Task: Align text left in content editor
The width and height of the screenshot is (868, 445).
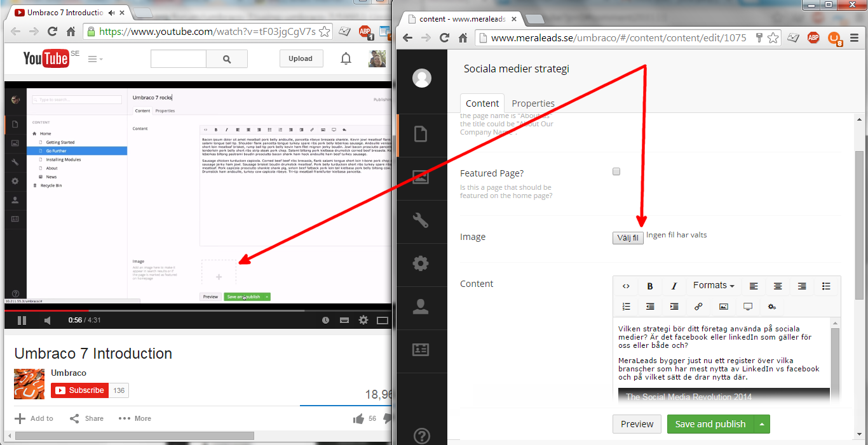Action: [x=754, y=286]
